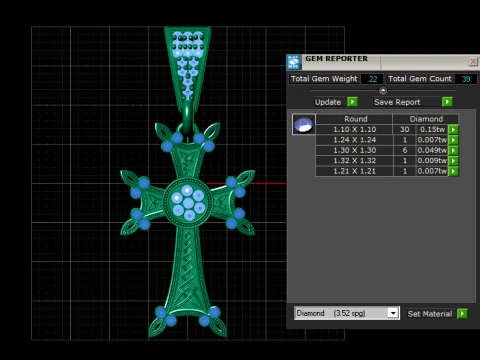Click the 0.049tw weight cell

[432, 150]
